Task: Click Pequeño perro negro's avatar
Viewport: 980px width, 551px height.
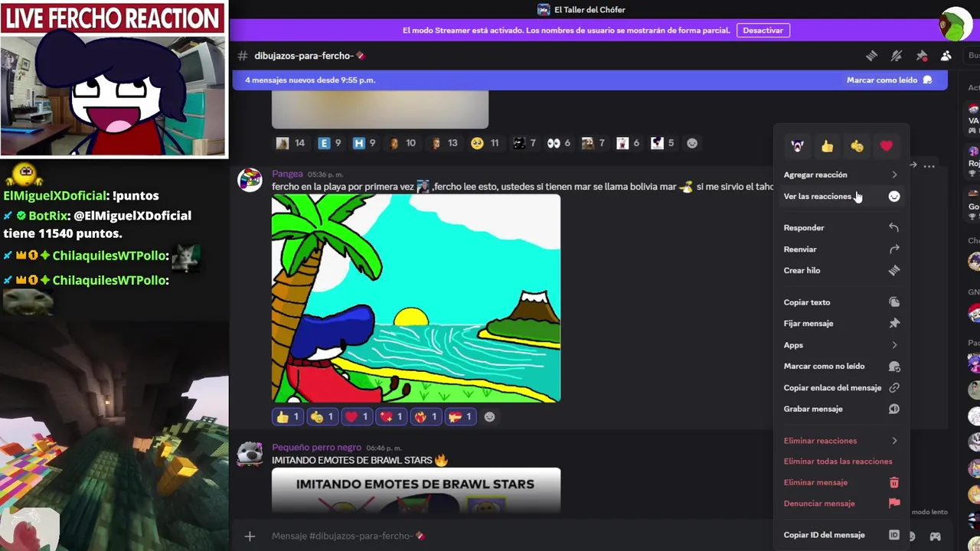Action: coord(250,453)
